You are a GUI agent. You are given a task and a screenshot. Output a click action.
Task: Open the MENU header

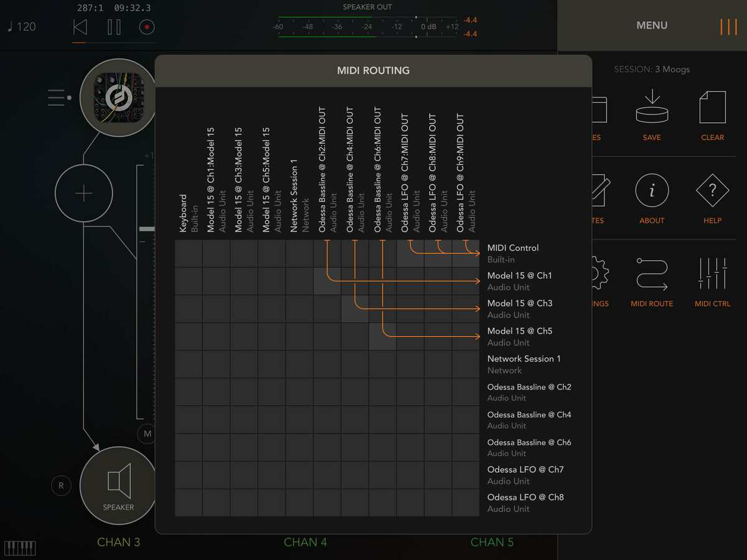(652, 26)
